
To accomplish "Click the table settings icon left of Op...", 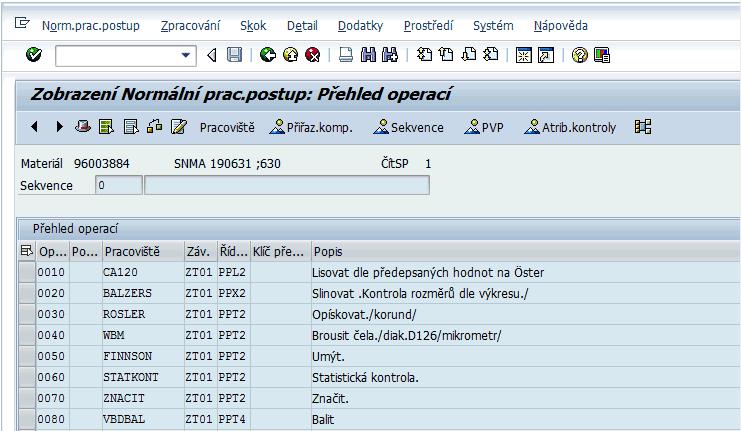I will click(27, 251).
